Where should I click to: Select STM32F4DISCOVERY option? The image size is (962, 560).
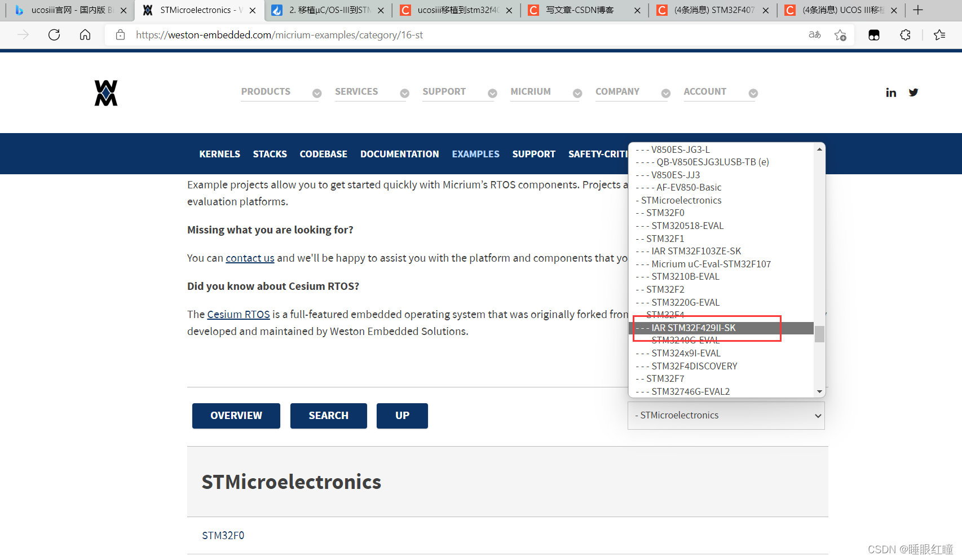tap(721, 366)
